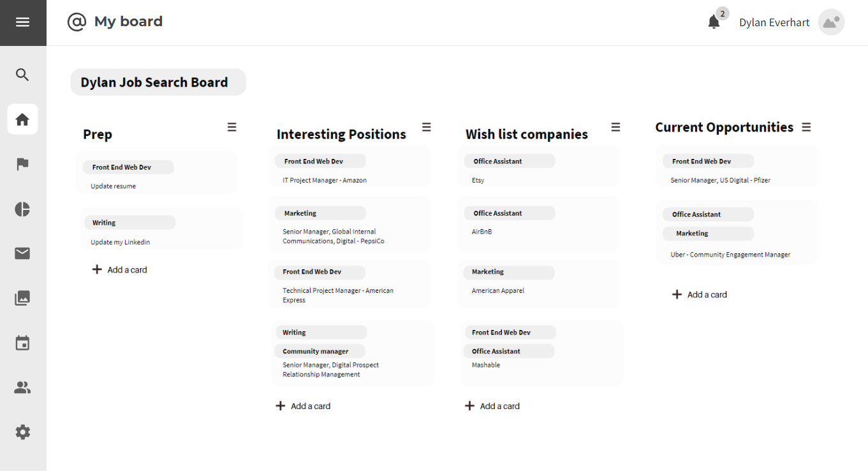Open the image gallery icon in sidebar
868x471 pixels.
pos(22,298)
